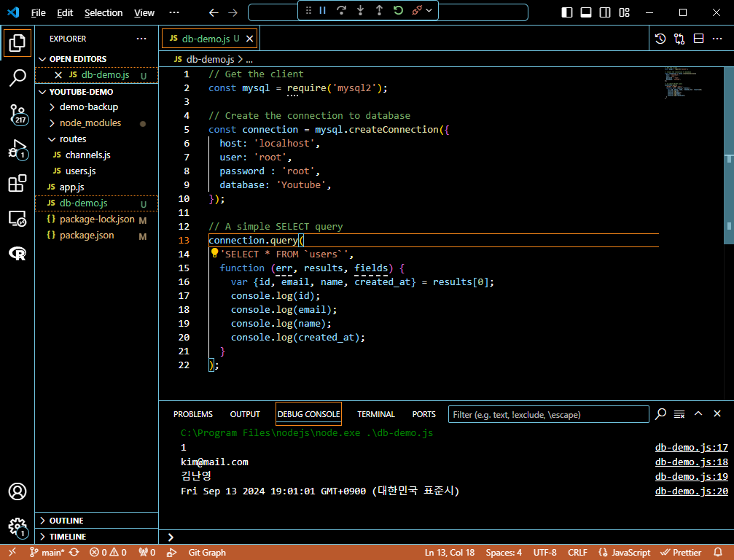734x560 pixels.
Task: Pause the running debug session
Action: [x=322, y=10]
